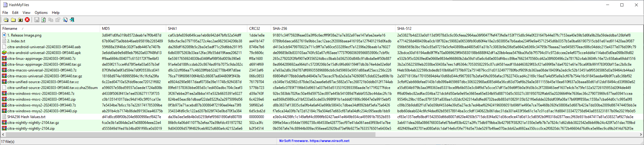This screenshot has height=145, width=644.
Task: Click the MD5 value d41d8cd98f00b204e9800998ecf8427e
Action: [132, 117]
